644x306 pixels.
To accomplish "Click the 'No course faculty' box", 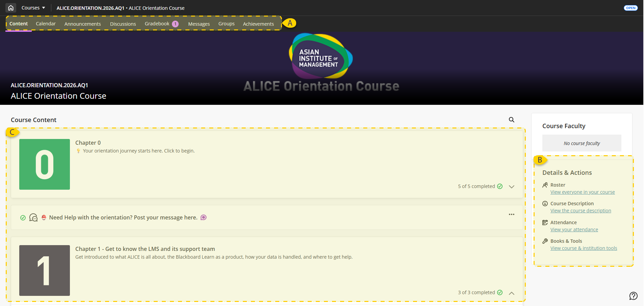I will (582, 143).
